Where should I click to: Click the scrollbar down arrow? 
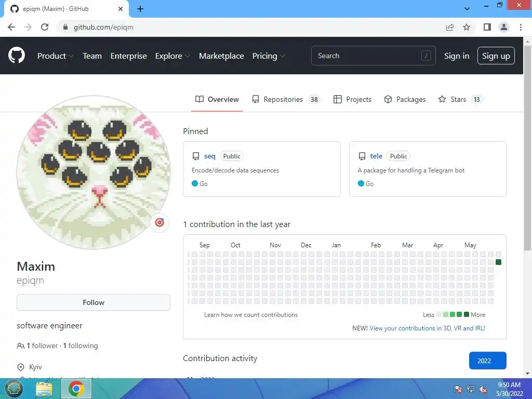click(x=527, y=374)
